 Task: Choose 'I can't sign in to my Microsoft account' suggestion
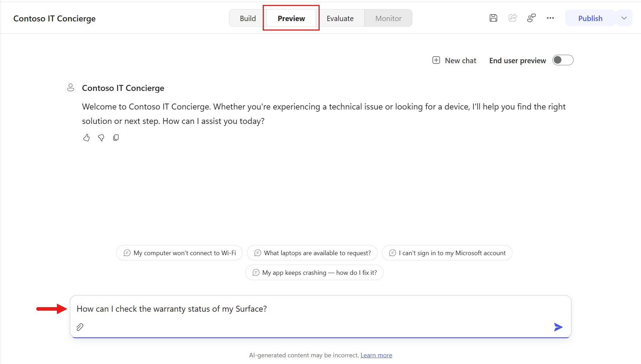[x=447, y=253]
